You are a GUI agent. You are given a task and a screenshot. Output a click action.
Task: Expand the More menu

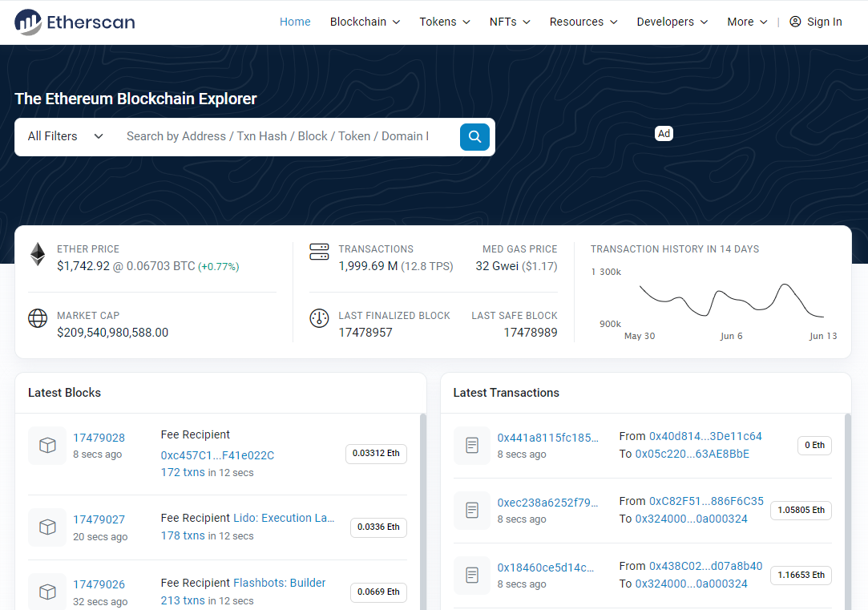(x=747, y=22)
